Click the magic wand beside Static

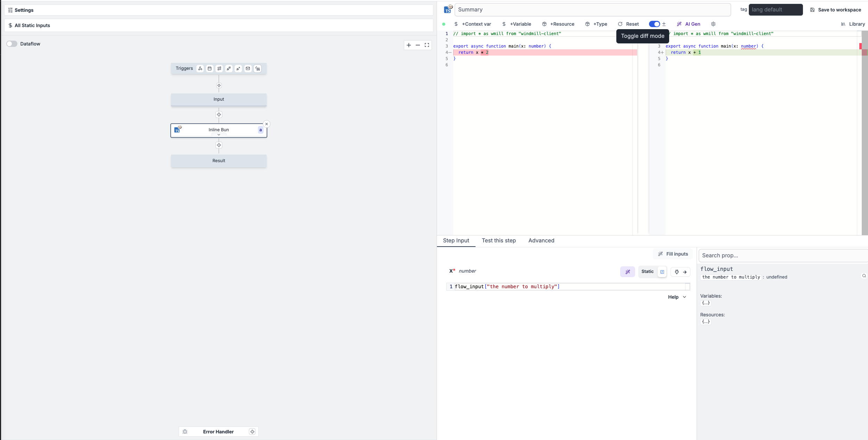pyautogui.click(x=627, y=272)
